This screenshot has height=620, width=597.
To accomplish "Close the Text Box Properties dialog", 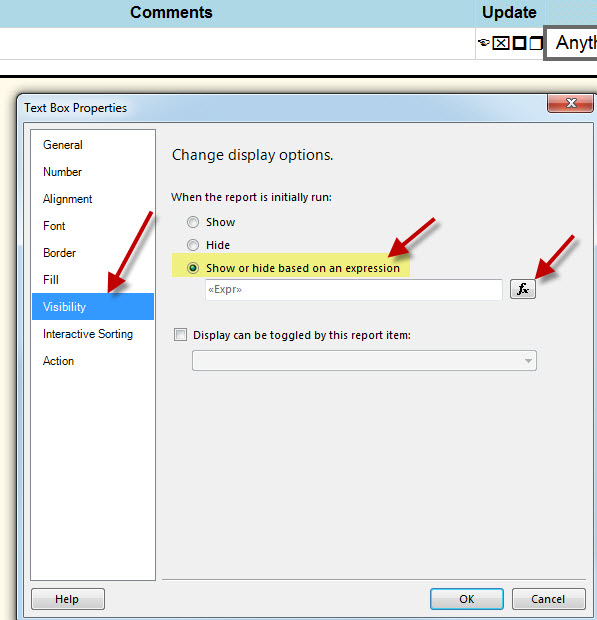I will coord(570,103).
